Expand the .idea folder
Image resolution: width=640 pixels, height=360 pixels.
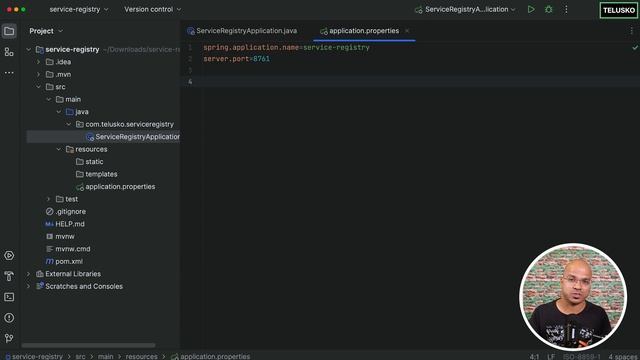(x=39, y=62)
